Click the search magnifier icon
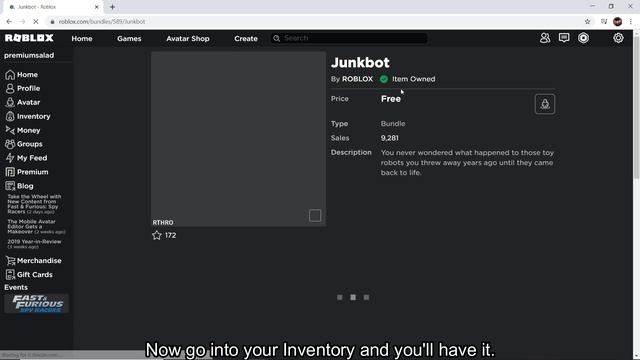The height and width of the screenshot is (360, 640). click(x=276, y=38)
